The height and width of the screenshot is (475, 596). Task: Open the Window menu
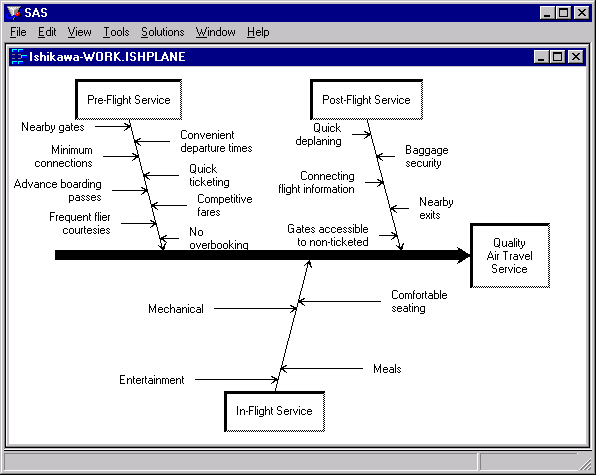pyautogui.click(x=216, y=32)
